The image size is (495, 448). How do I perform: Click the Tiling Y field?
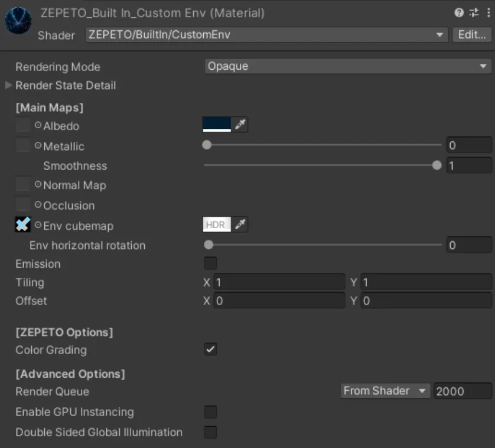pyautogui.click(x=426, y=282)
